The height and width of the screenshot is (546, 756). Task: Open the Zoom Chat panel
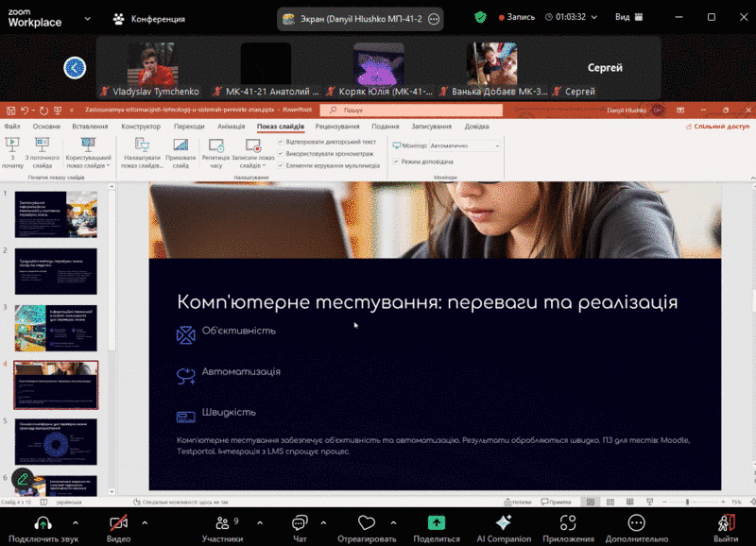click(x=300, y=521)
